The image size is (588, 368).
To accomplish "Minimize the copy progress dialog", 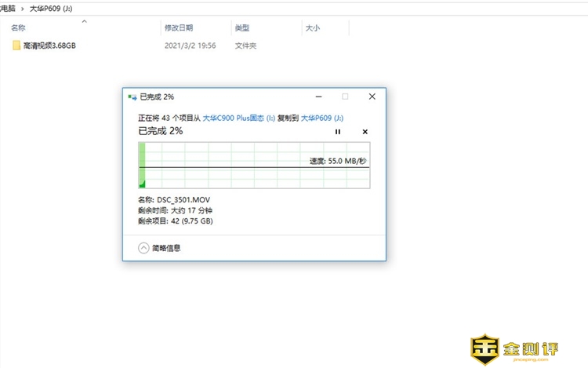I will pos(317,97).
